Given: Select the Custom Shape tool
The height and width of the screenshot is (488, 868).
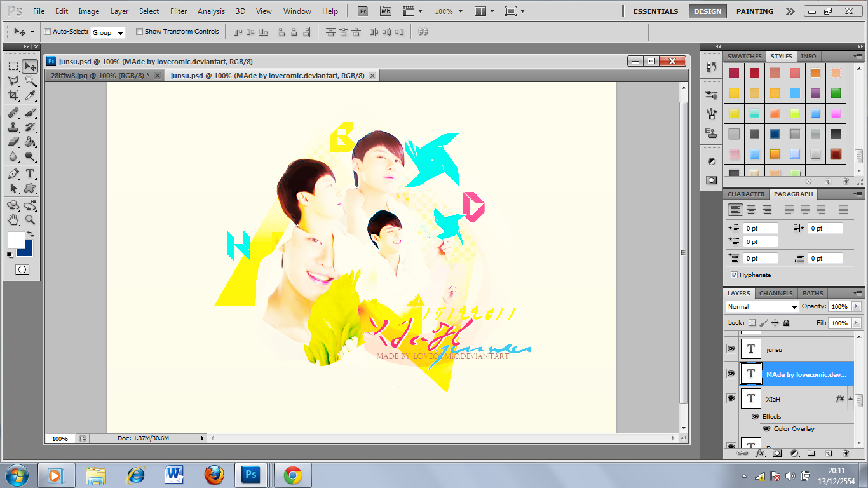Looking at the screenshot, I should click(x=30, y=188).
